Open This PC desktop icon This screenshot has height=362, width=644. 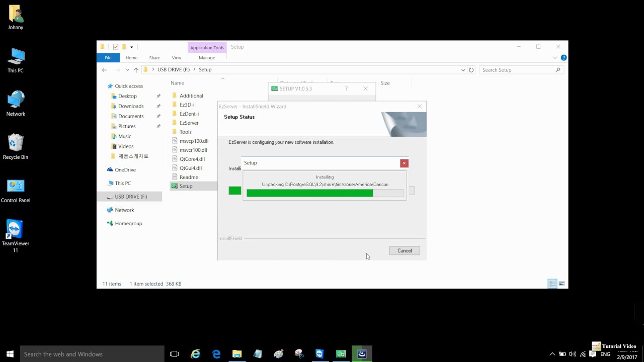16,61
